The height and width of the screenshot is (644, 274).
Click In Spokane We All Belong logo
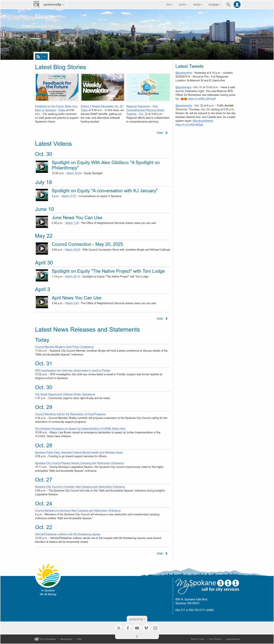point(48,580)
